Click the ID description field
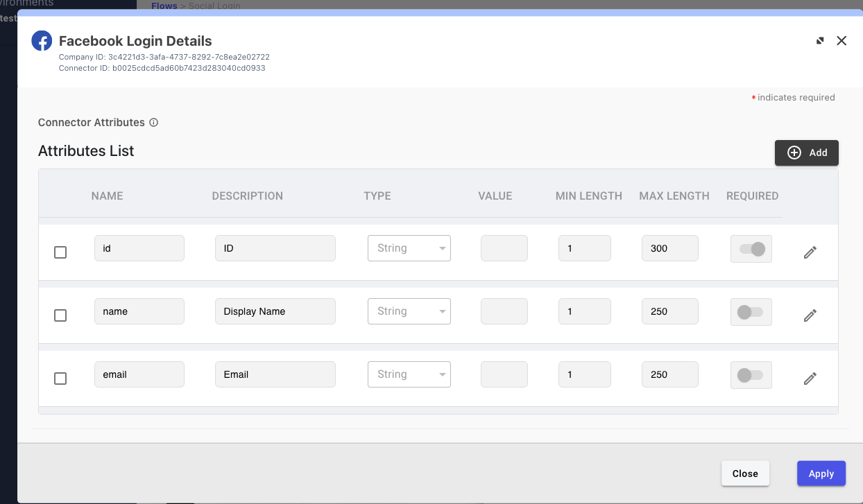This screenshot has width=863, height=504. click(x=275, y=248)
